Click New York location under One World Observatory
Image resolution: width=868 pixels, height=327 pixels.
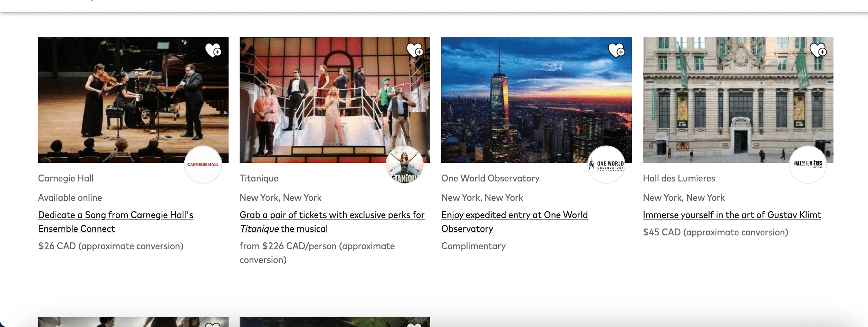pos(482,198)
